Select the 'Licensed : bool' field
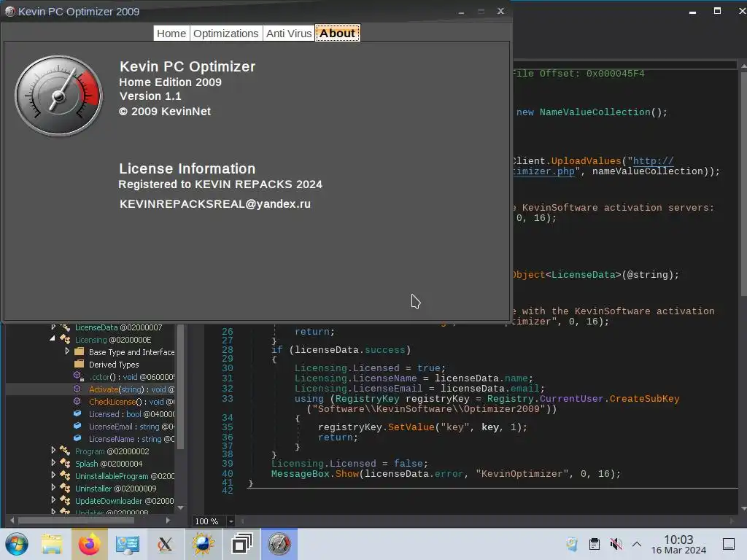 (131, 414)
